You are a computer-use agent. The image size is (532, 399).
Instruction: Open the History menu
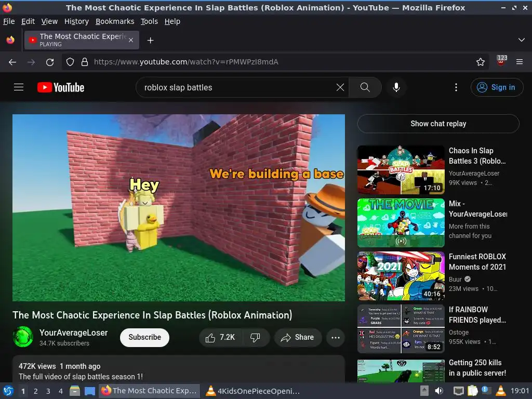coord(77,21)
